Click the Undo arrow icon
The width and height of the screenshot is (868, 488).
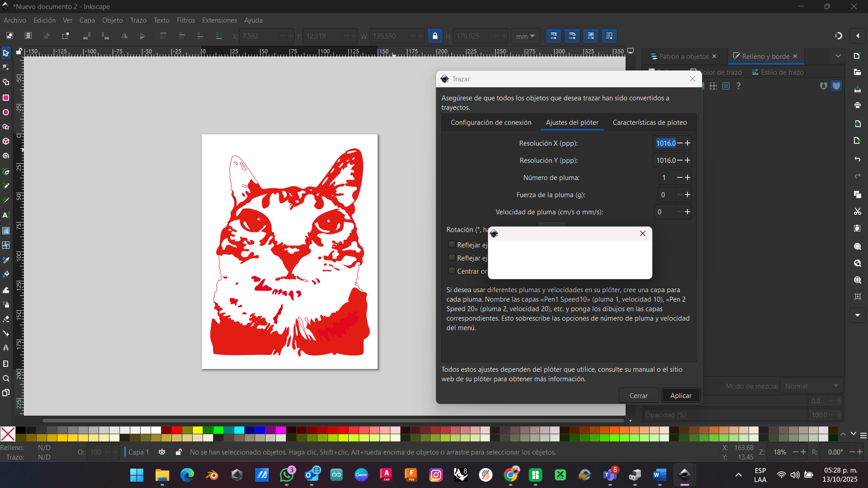click(x=857, y=159)
